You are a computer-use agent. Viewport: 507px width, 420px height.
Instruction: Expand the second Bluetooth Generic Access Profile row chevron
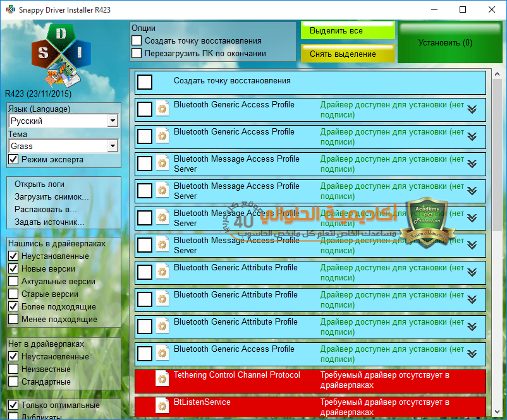pos(472,136)
